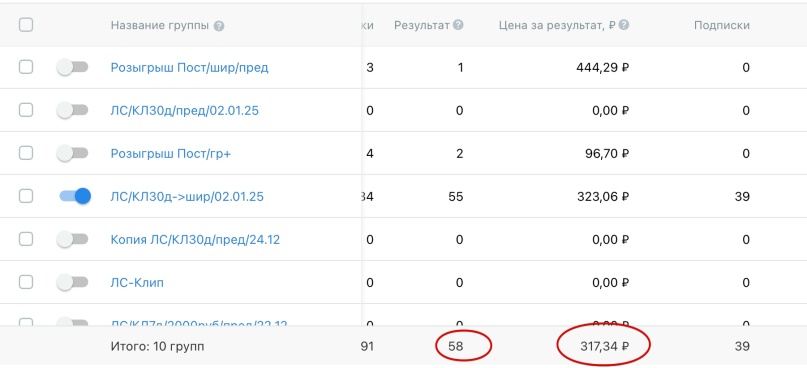Enable the Копия ЛС/КЛ30д/пред/24.12 toggle
This screenshot has width=807, height=368.
coord(73,239)
